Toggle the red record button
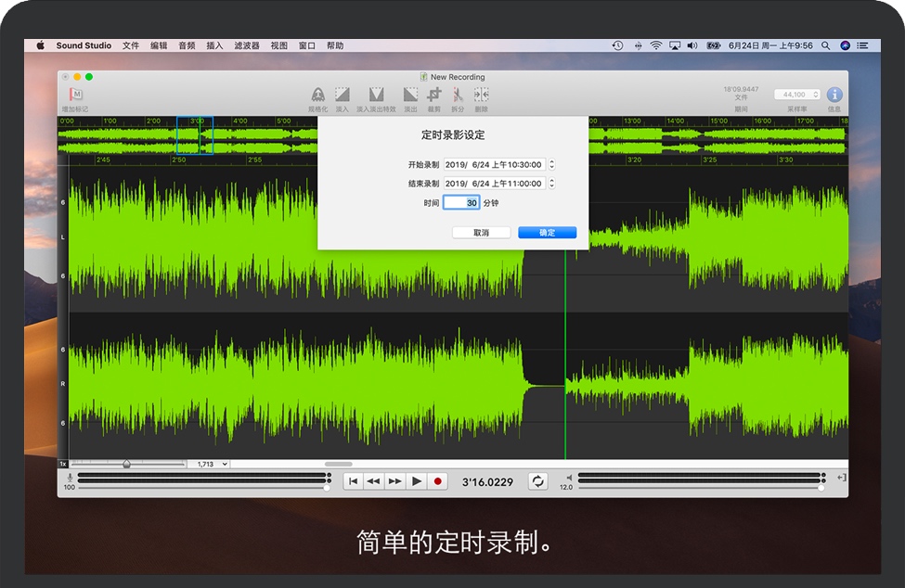905x588 pixels. coord(439,480)
